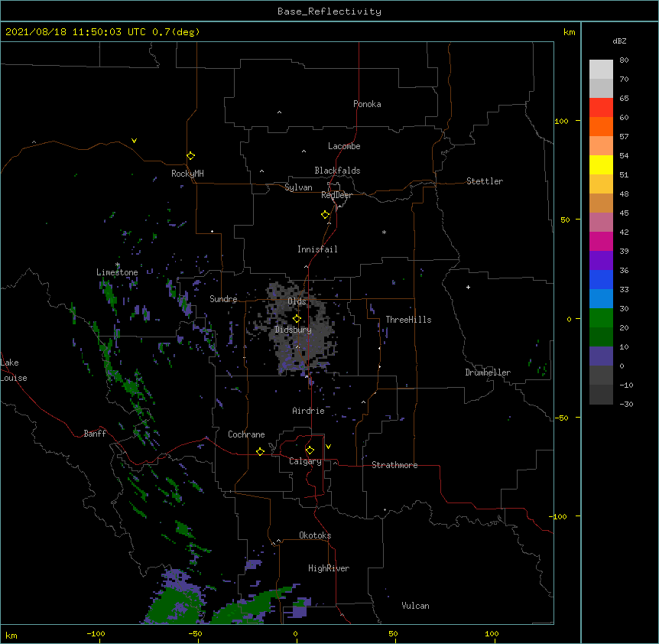Click the Stettler city label

click(485, 181)
